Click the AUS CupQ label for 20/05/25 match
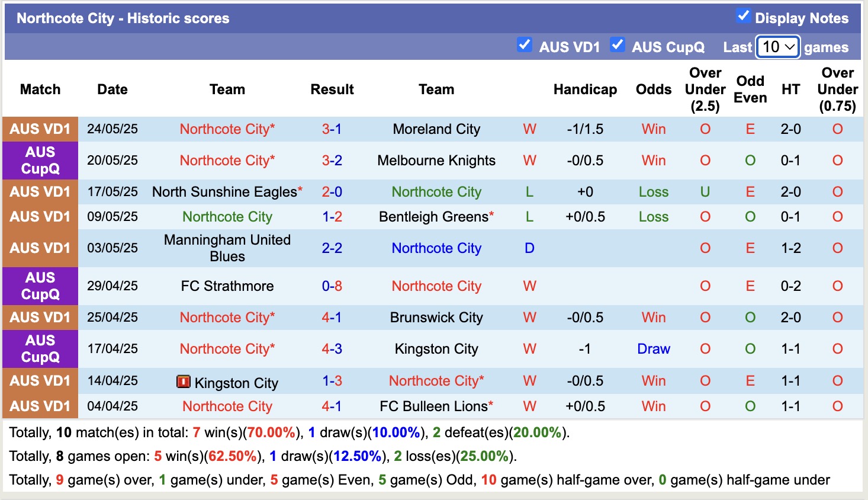The height and width of the screenshot is (500, 868). (x=40, y=161)
